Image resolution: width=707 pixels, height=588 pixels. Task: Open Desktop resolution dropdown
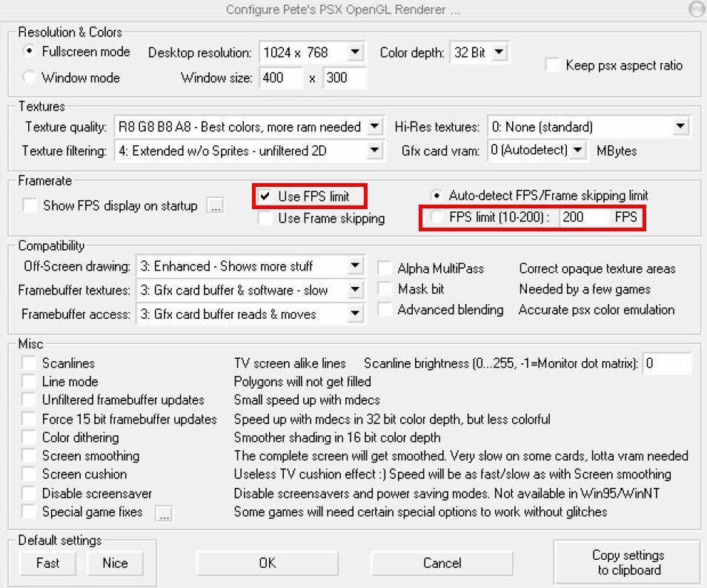[x=355, y=53]
